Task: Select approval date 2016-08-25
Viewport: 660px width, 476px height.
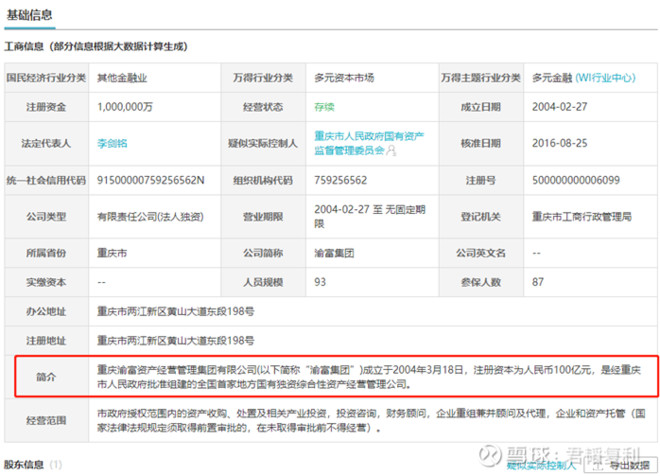Action: (x=559, y=144)
